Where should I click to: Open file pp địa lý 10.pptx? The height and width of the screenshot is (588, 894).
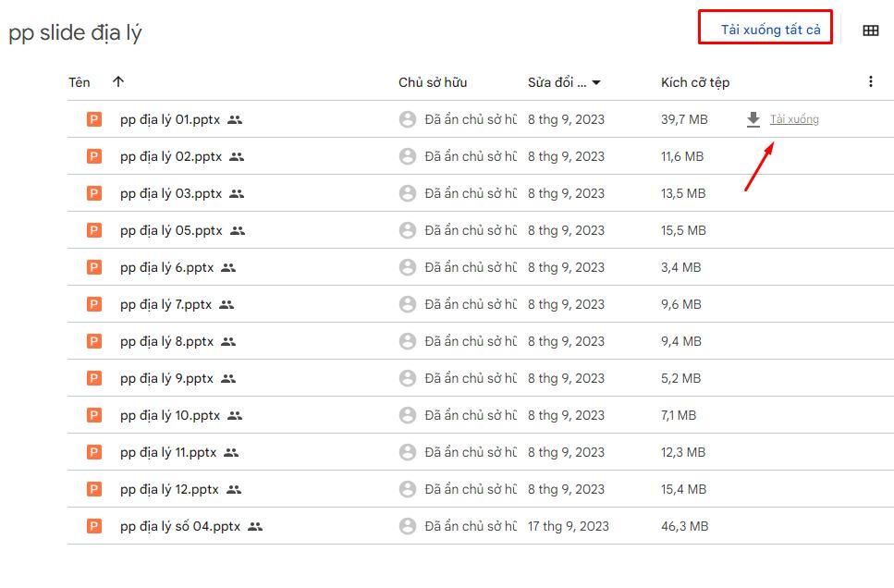point(170,415)
